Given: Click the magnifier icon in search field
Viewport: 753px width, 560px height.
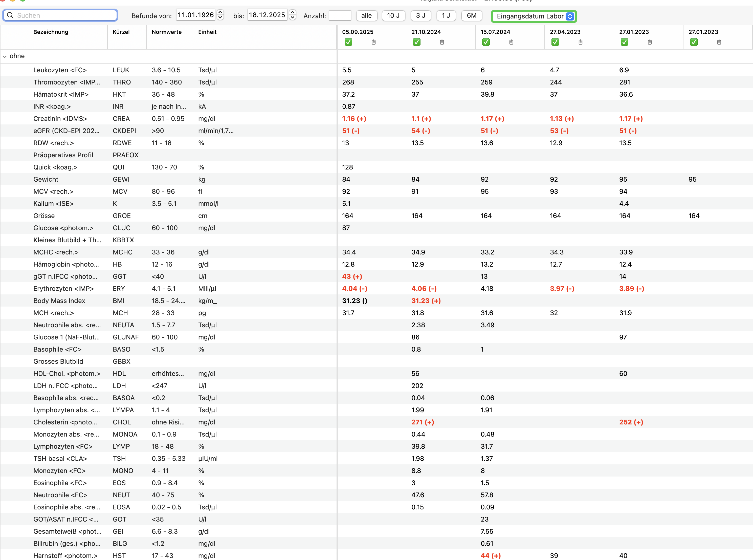Looking at the screenshot, I should tap(10, 15).
